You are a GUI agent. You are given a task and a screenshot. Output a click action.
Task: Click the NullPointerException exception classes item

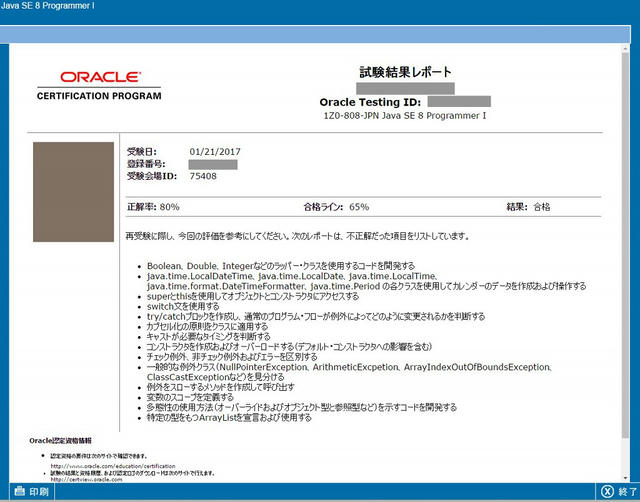[349, 372]
